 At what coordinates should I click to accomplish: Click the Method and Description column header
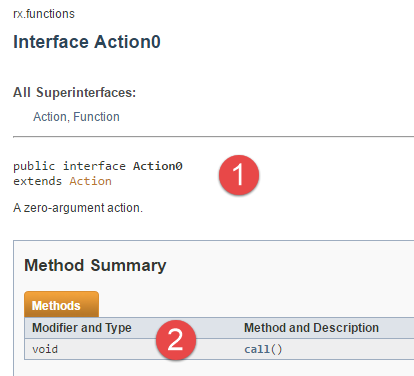(x=311, y=328)
